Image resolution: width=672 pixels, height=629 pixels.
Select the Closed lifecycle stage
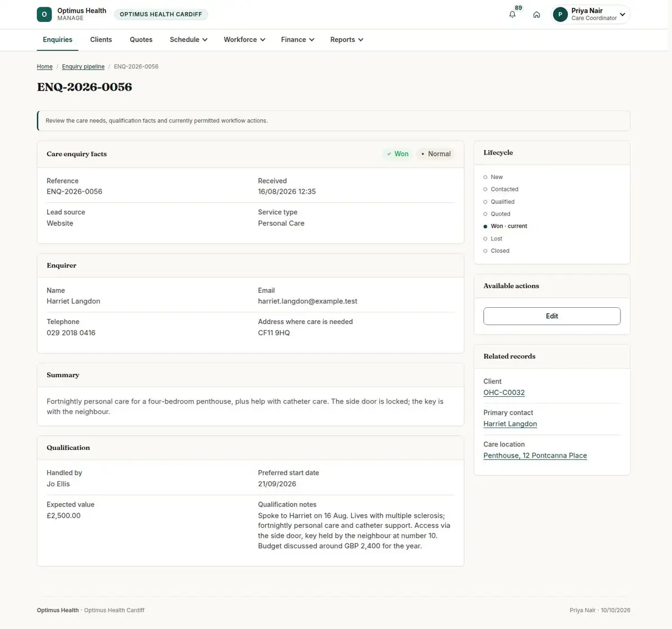(x=497, y=251)
